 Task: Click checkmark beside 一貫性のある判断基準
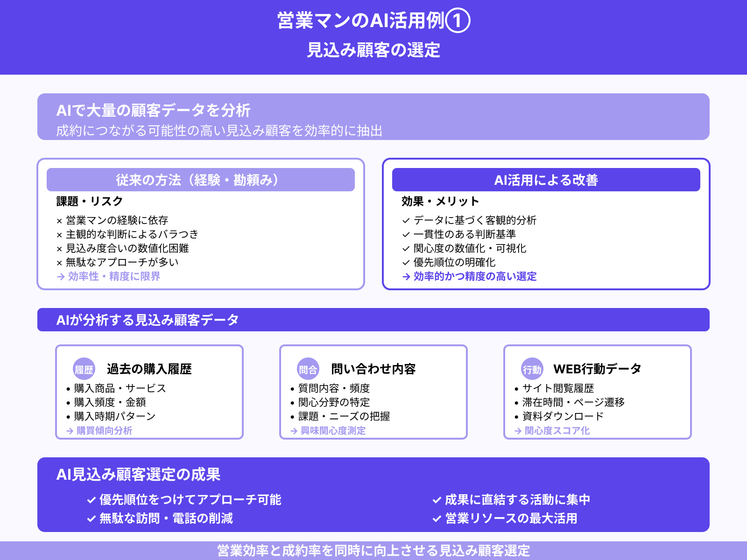tap(406, 235)
